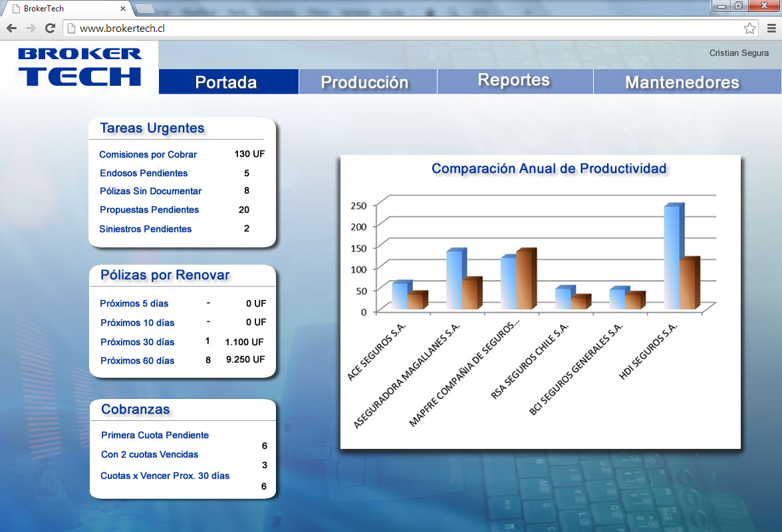View Endosos Pendientes
Image resolution: width=782 pixels, height=532 pixels.
pyautogui.click(x=144, y=173)
